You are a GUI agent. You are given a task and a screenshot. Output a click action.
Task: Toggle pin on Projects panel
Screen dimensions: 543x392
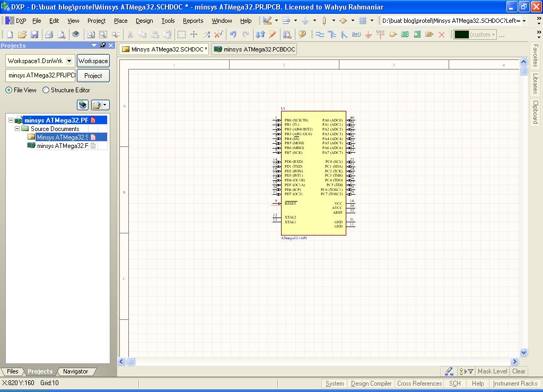tap(103, 46)
